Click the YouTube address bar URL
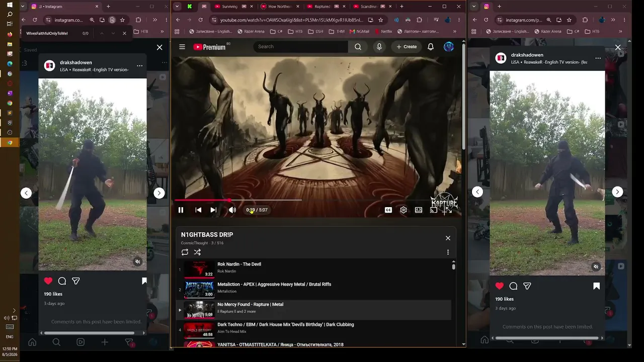The width and height of the screenshot is (644, 362). (291, 20)
